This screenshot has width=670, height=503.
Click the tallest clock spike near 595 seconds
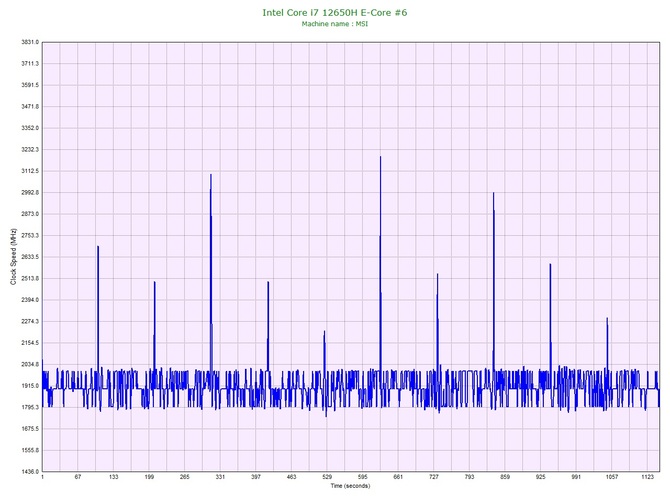coord(380,158)
